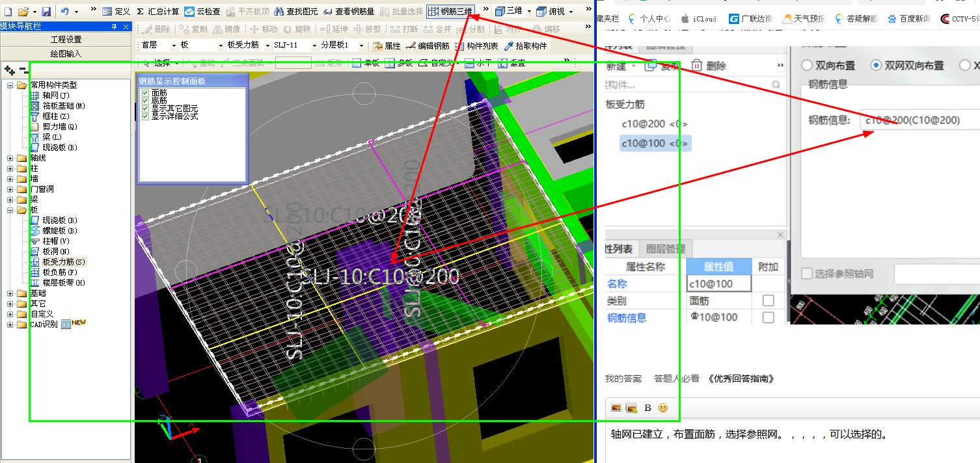980x463 pixels.
Task: Check 选择参照轴网 checkbox
Action: point(807,274)
